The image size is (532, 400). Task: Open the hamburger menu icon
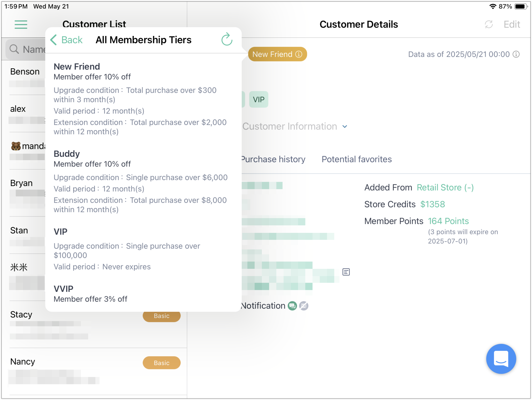pyautogui.click(x=21, y=25)
